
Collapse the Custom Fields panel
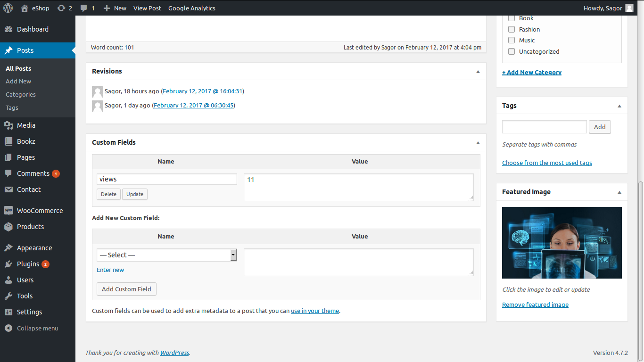(x=478, y=142)
